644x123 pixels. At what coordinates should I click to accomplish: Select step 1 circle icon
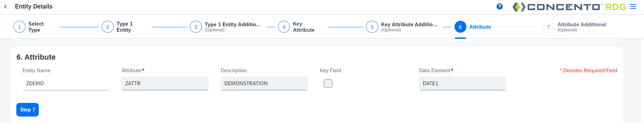click(19, 27)
